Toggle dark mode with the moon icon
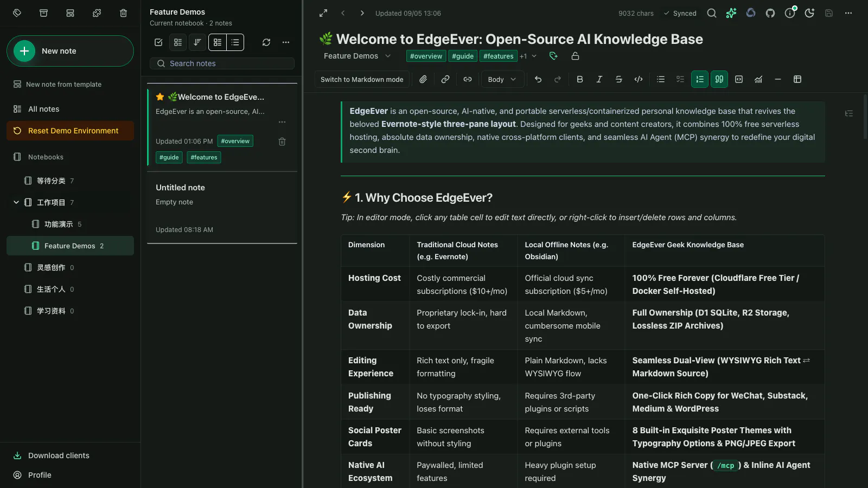This screenshot has width=868, height=488. coord(809,13)
